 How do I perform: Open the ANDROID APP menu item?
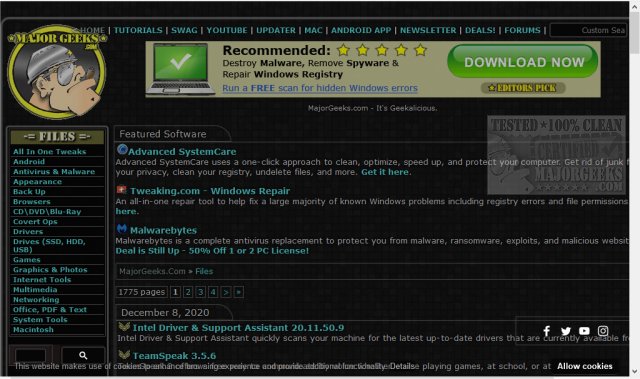pyautogui.click(x=361, y=30)
